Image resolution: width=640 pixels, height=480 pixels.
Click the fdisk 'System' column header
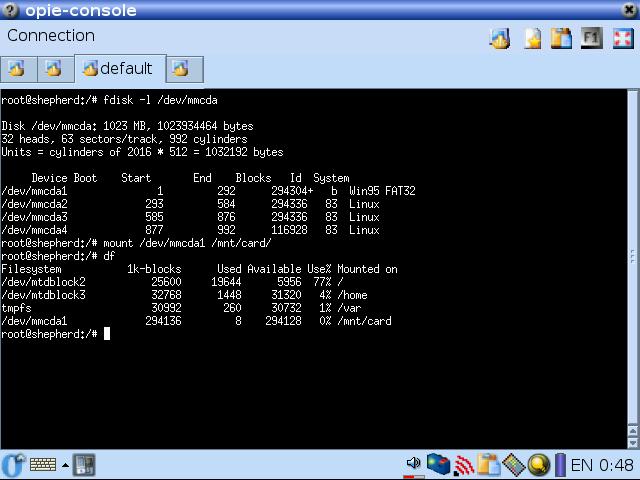[x=331, y=178]
